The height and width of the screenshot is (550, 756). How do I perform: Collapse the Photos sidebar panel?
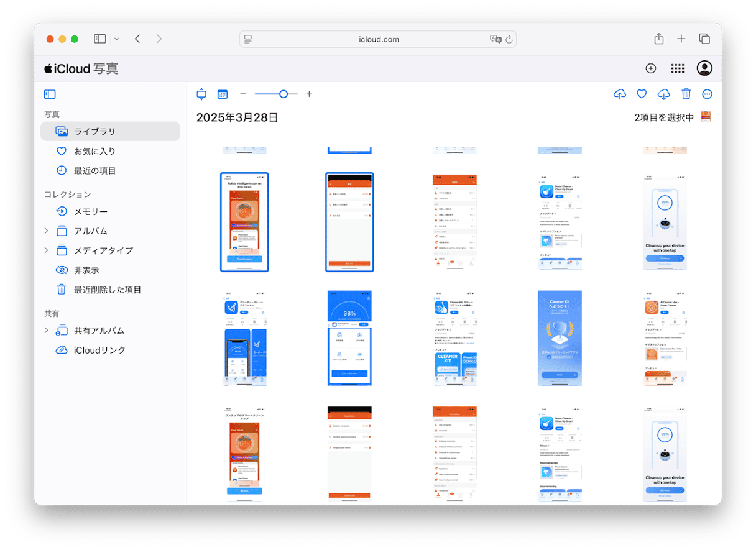[50, 94]
